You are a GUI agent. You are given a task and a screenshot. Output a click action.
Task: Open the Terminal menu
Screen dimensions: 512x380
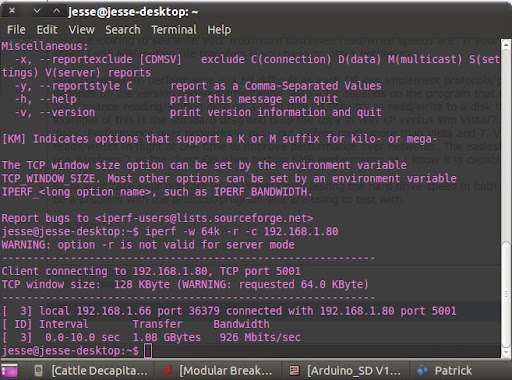[174, 30]
